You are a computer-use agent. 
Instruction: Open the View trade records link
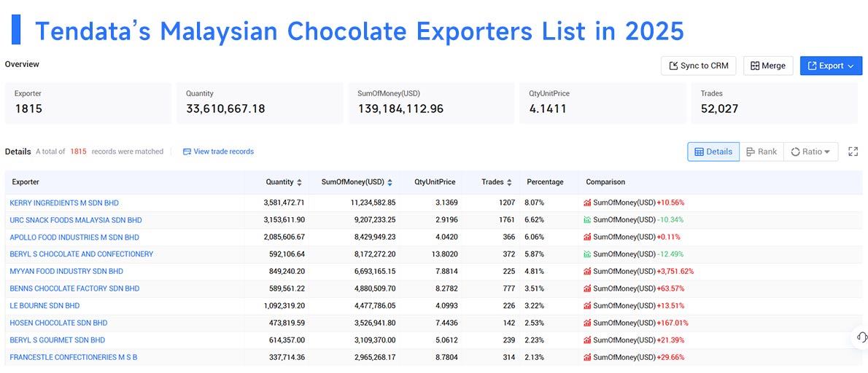(x=224, y=152)
